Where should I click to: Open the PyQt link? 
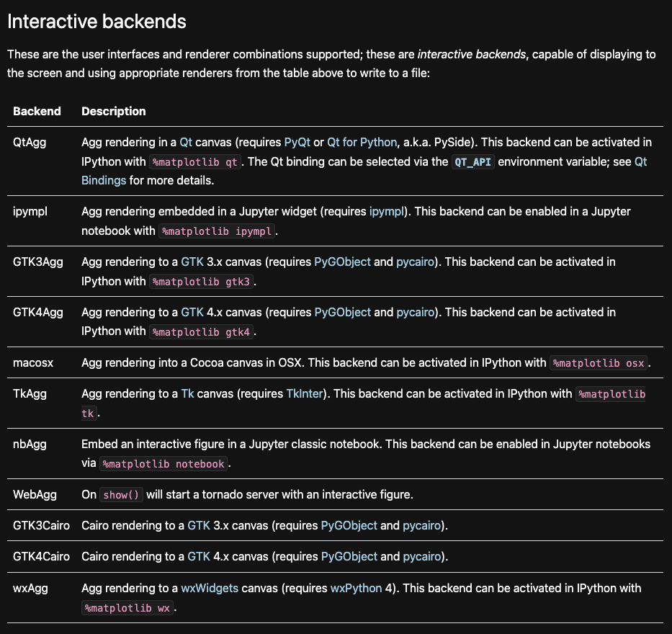tap(297, 143)
